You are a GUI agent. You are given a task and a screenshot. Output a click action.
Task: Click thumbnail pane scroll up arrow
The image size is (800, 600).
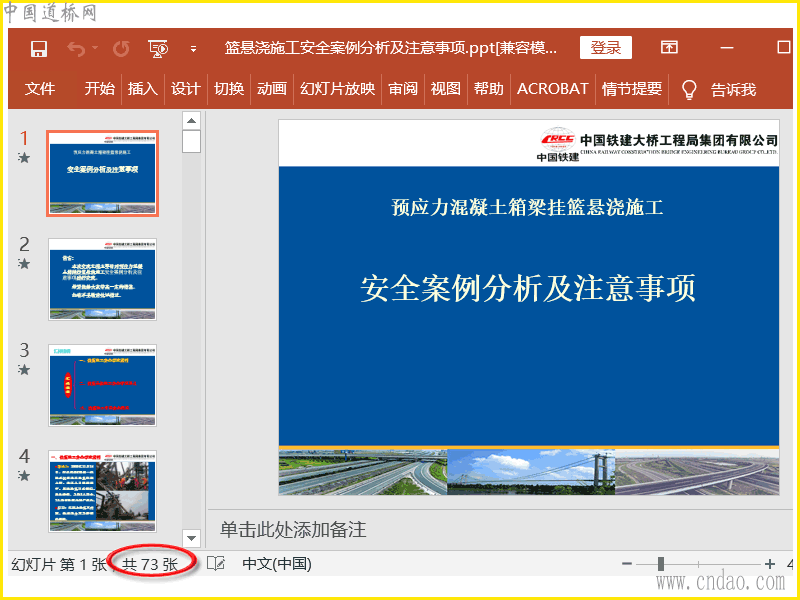click(191, 121)
